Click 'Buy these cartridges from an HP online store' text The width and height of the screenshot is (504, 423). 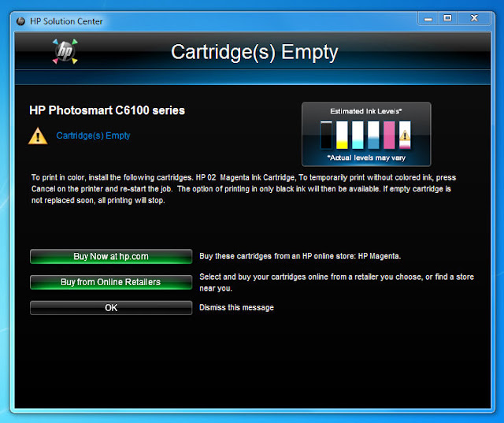coord(300,256)
